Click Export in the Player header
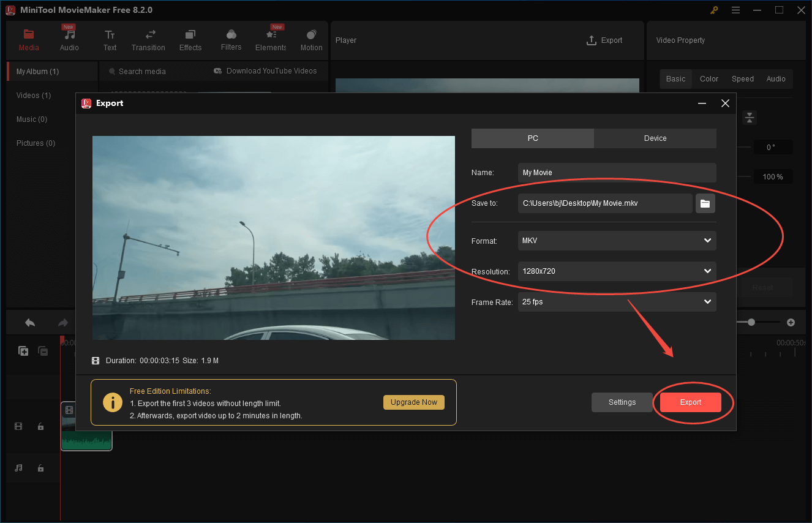Viewport: 812px width, 523px height. (604, 40)
